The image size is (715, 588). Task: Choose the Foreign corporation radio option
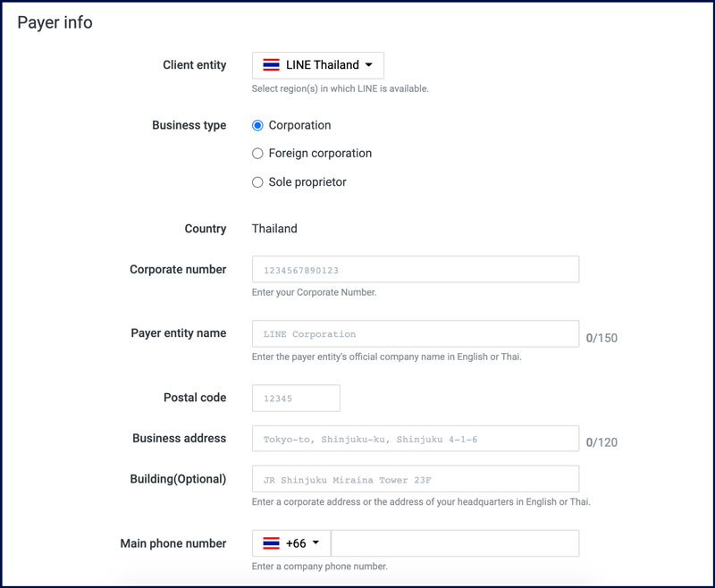[x=257, y=154]
